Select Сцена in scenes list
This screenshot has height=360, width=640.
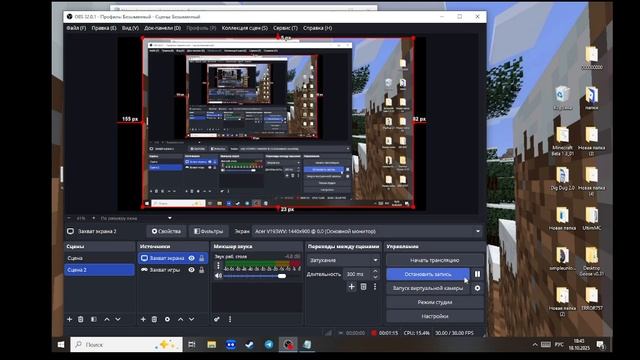coord(99,258)
